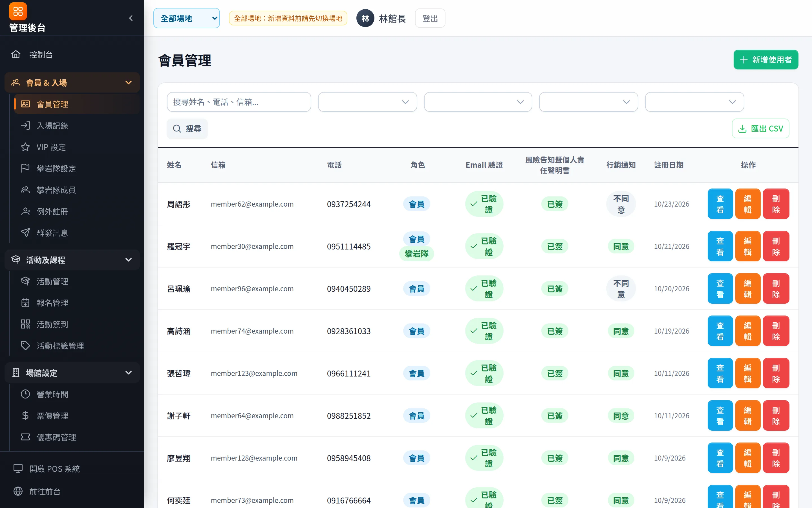
Task: Go to 前往前台 globe link
Action: [72, 491]
